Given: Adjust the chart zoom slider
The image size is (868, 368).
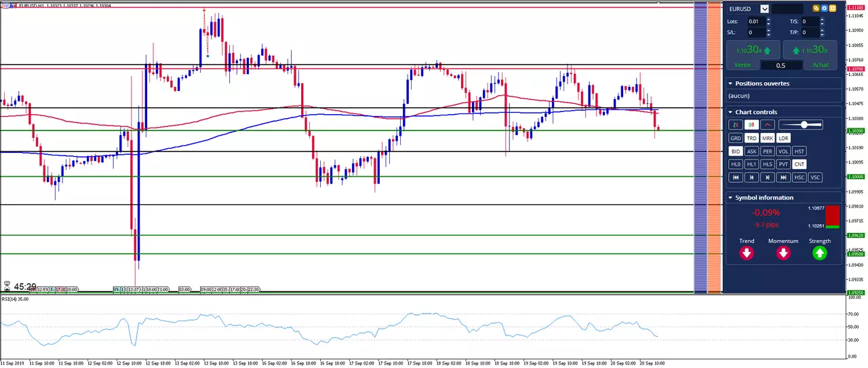Looking at the screenshot, I should [x=801, y=125].
